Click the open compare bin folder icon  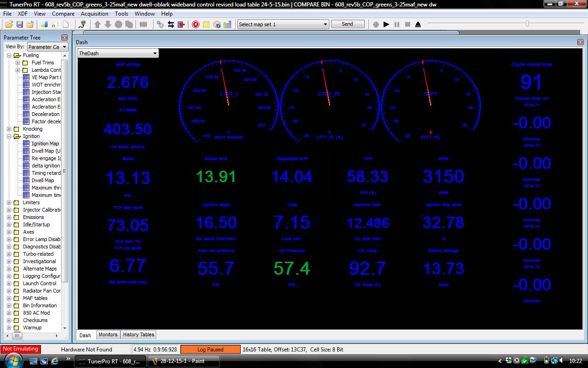(30, 24)
